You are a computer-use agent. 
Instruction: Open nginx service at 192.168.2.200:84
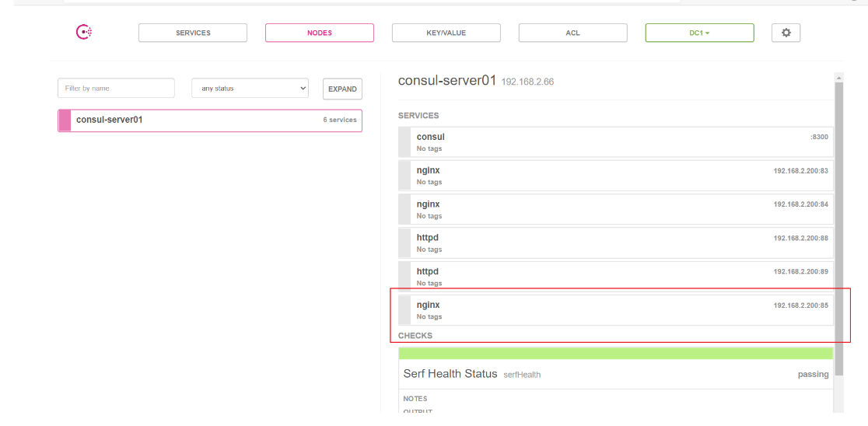615,209
